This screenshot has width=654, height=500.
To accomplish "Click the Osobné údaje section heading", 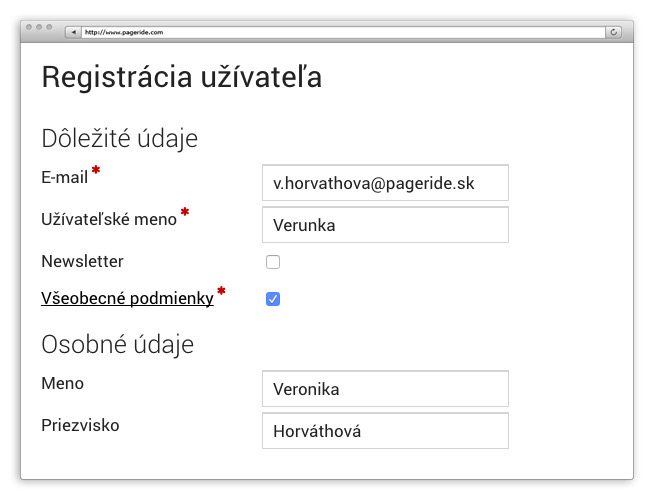I will click(x=117, y=345).
